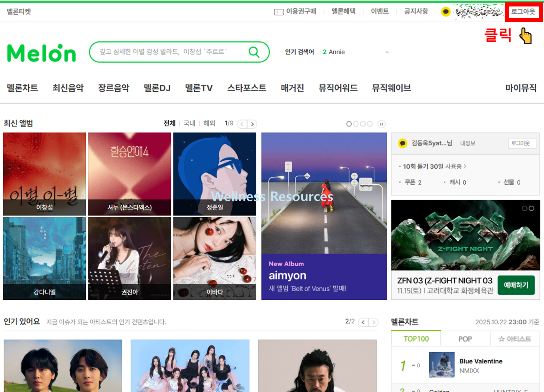Open 스타포스트 menu
The width and height of the screenshot is (544, 392).
tap(247, 88)
